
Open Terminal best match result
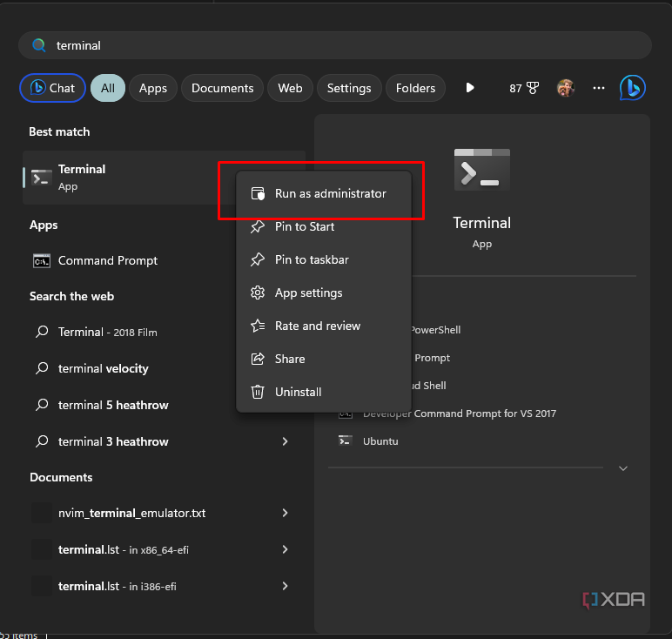coord(129,178)
